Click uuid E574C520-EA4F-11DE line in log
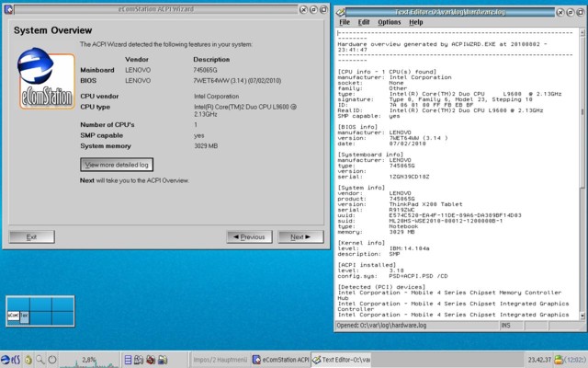 (x=430, y=215)
